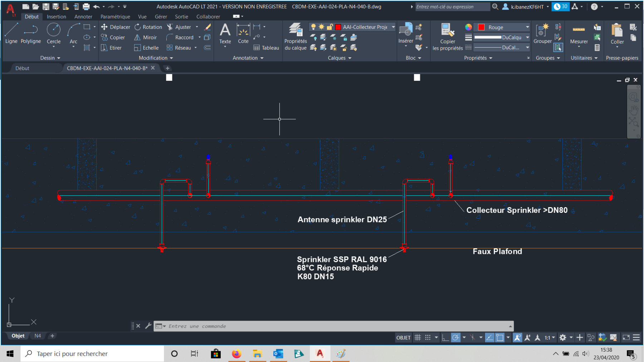Switch to the Insertion ribbon tab

57,17
